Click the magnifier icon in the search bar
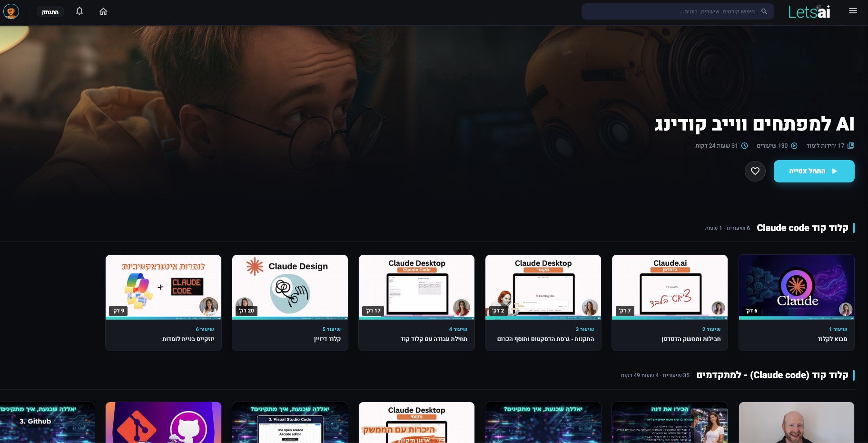The image size is (868, 443). [x=764, y=11]
